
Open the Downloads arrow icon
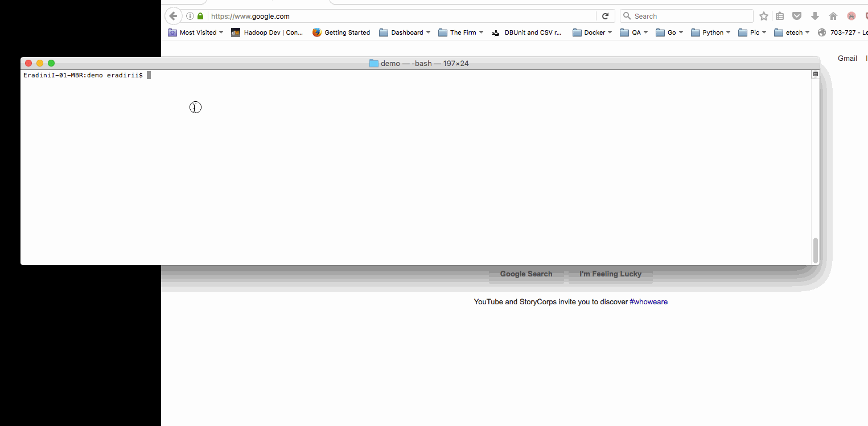click(x=815, y=16)
